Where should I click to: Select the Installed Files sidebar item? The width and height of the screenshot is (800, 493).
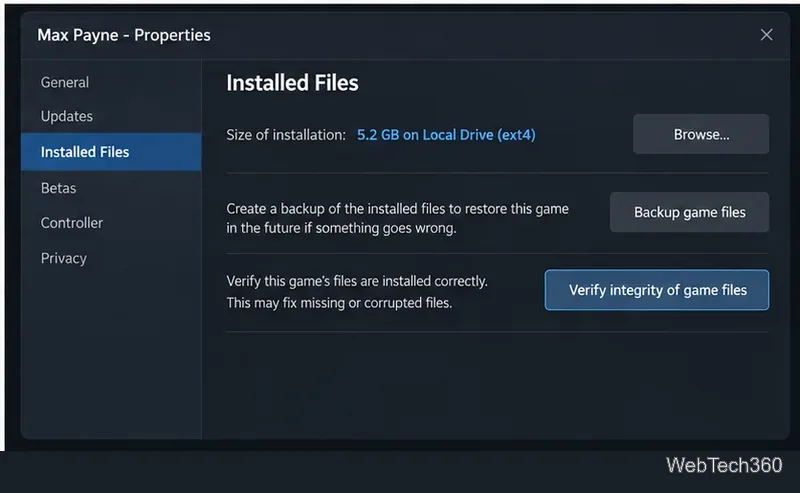[111, 152]
